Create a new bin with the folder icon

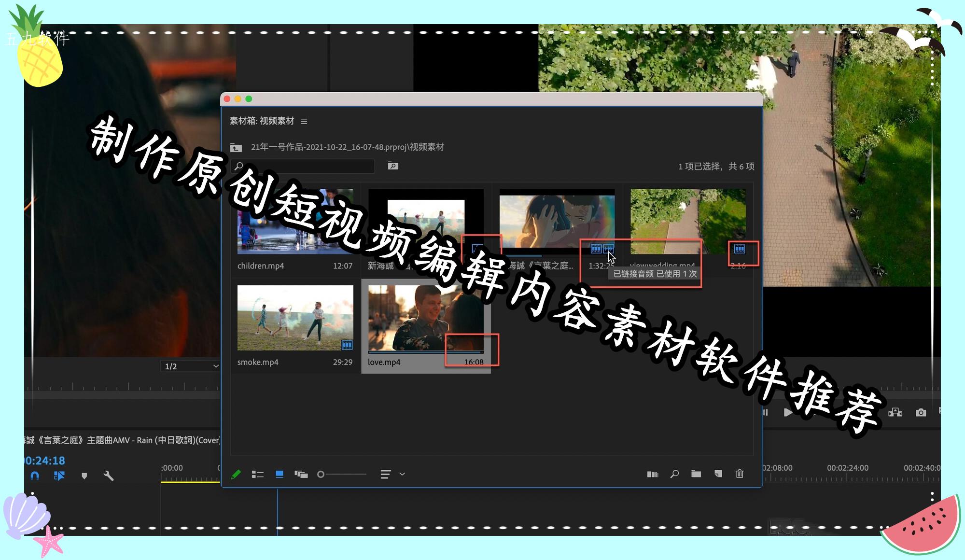click(x=696, y=474)
